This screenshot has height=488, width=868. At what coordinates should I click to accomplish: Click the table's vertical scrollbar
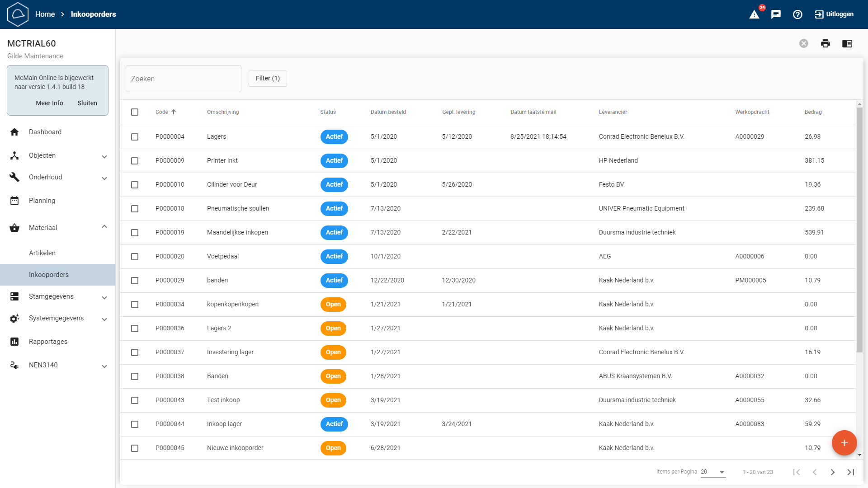[859, 226]
